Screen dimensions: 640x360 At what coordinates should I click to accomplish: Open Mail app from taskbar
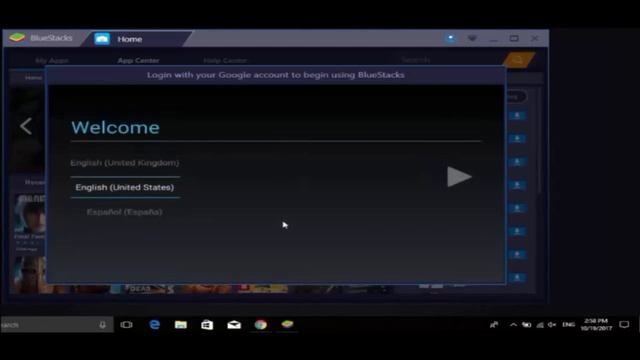coord(234,325)
